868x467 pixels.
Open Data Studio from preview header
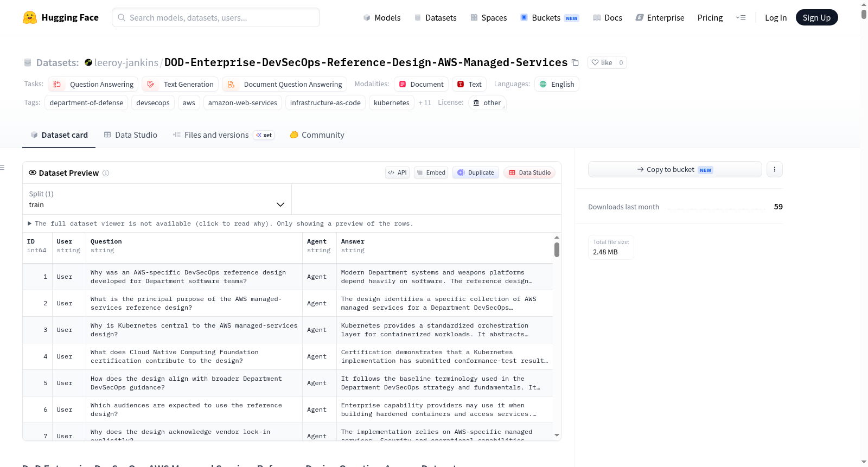(529, 172)
